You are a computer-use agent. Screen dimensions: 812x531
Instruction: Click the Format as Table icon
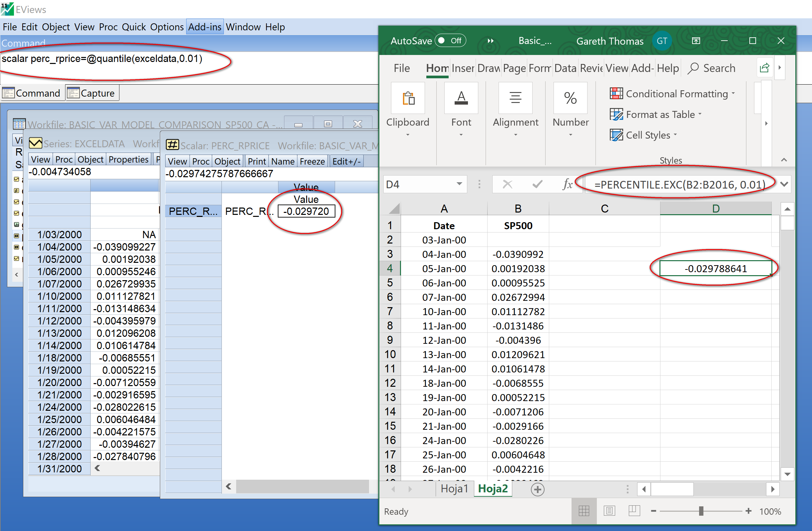point(616,114)
